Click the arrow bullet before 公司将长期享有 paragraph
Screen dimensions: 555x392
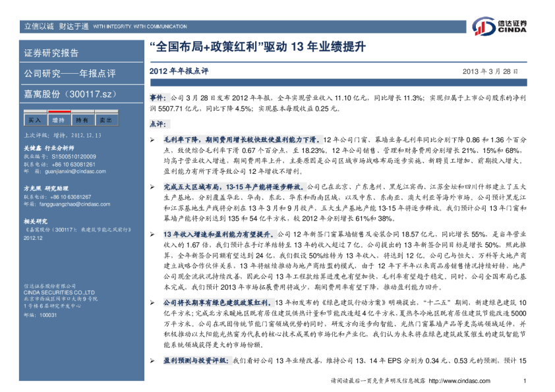point(153,302)
